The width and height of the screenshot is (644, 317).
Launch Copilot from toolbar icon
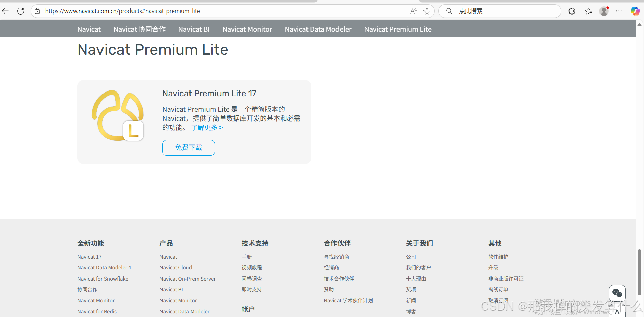635,11
